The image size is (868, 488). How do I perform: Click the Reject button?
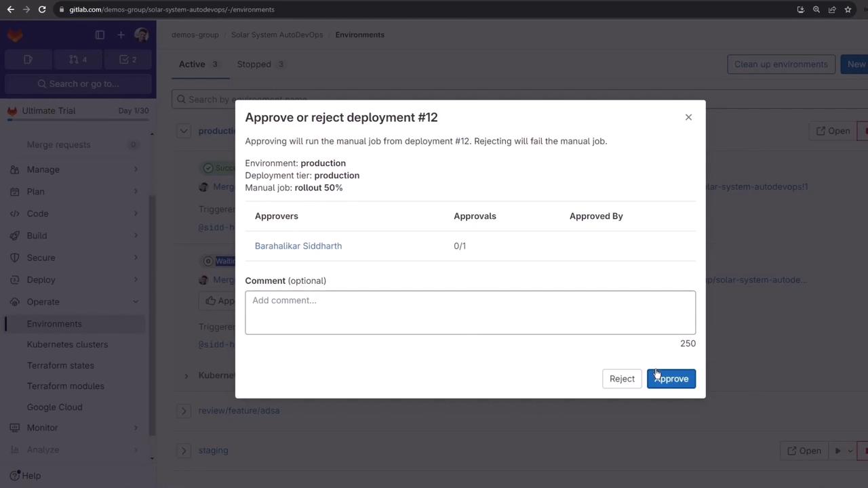(x=622, y=379)
